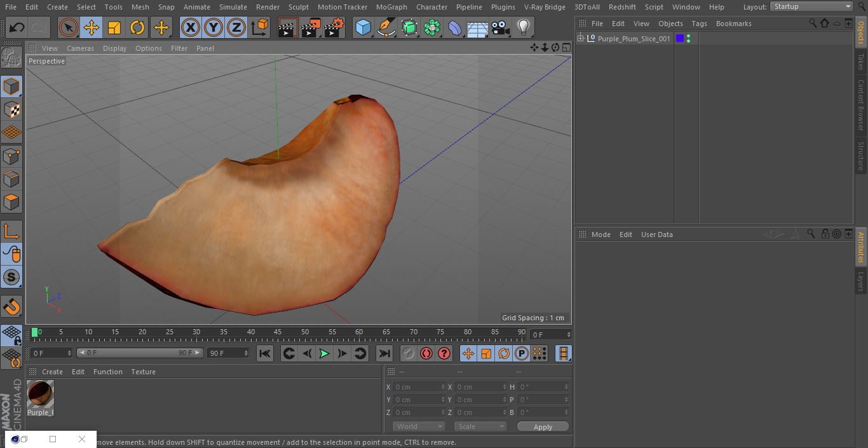Toggle the X axis lock
This screenshot has height=448, width=868.
(191, 27)
